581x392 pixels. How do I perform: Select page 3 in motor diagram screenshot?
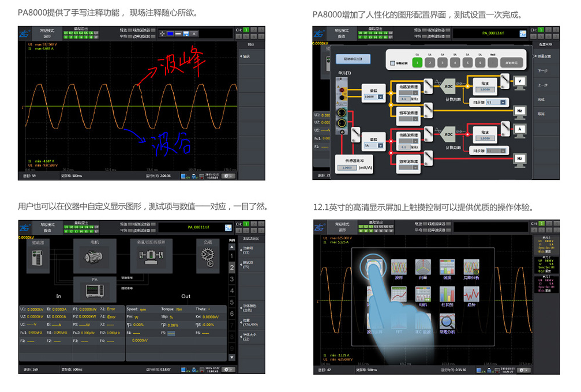pyautogui.click(x=232, y=279)
